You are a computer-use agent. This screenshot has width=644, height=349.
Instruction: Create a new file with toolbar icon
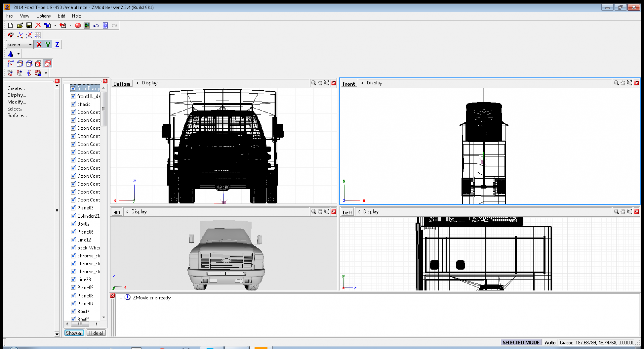10,25
